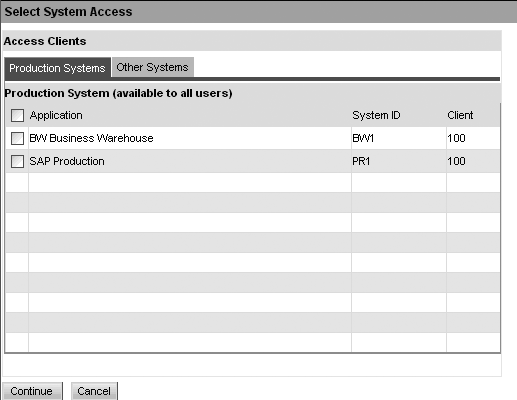Select the SAP Production application cell

[190, 161]
